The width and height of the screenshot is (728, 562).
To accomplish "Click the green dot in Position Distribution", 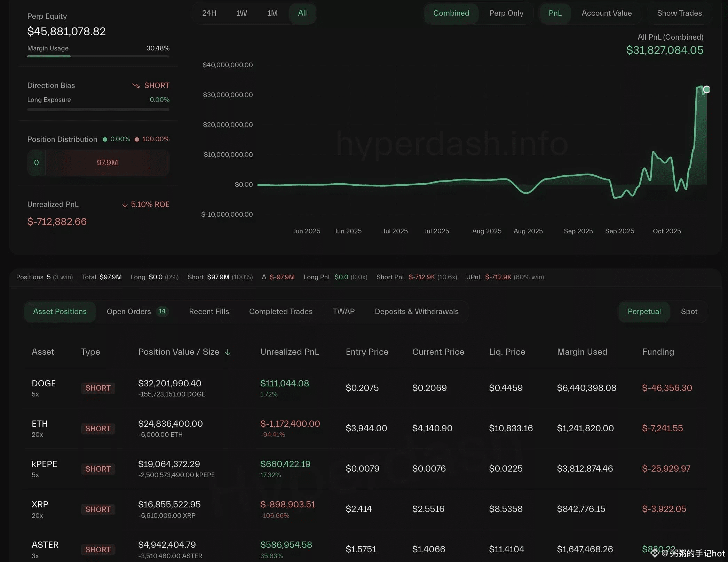I will click(105, 139).
